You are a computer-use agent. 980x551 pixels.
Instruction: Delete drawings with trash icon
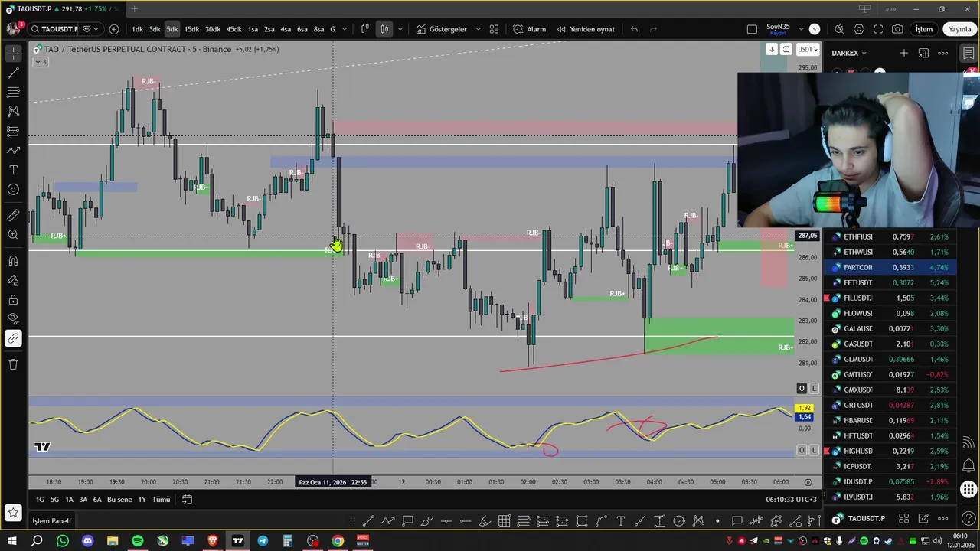click(13, 364)
